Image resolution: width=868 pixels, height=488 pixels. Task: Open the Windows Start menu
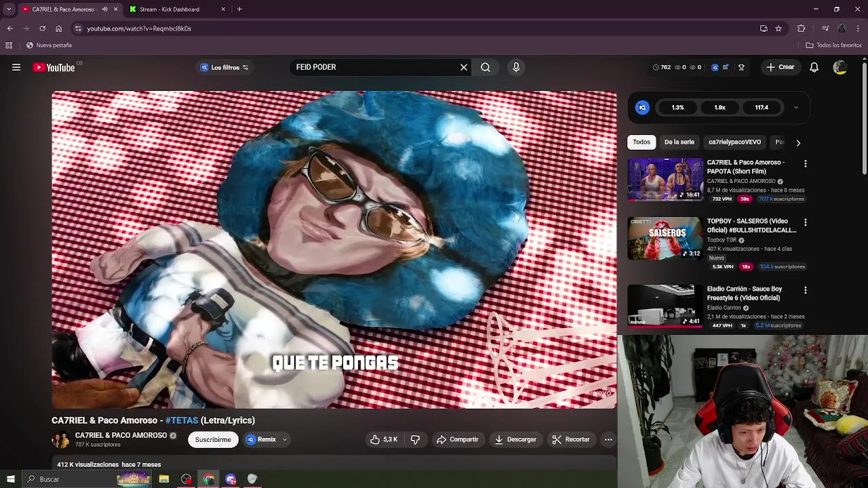(x=10, y=479)
